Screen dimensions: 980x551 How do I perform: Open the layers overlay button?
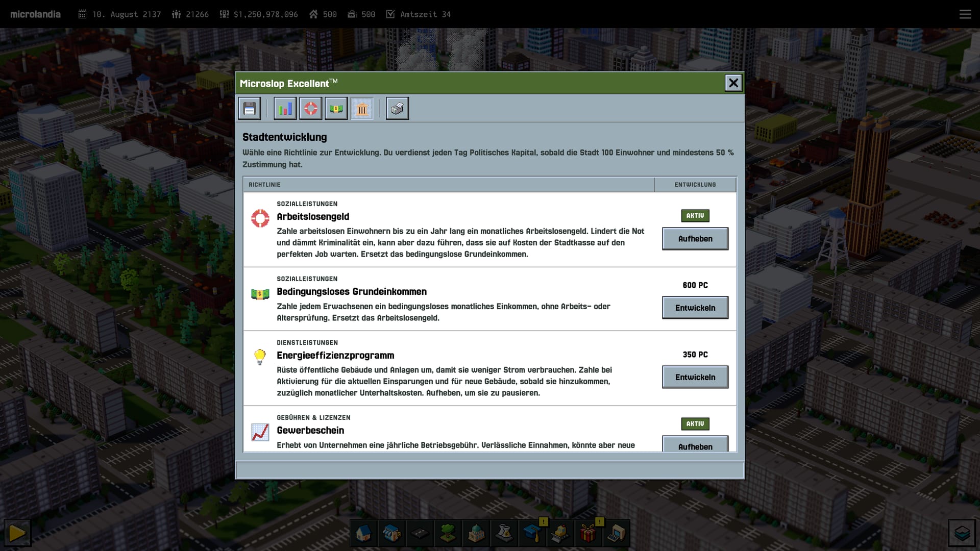[x=962, y=533]
